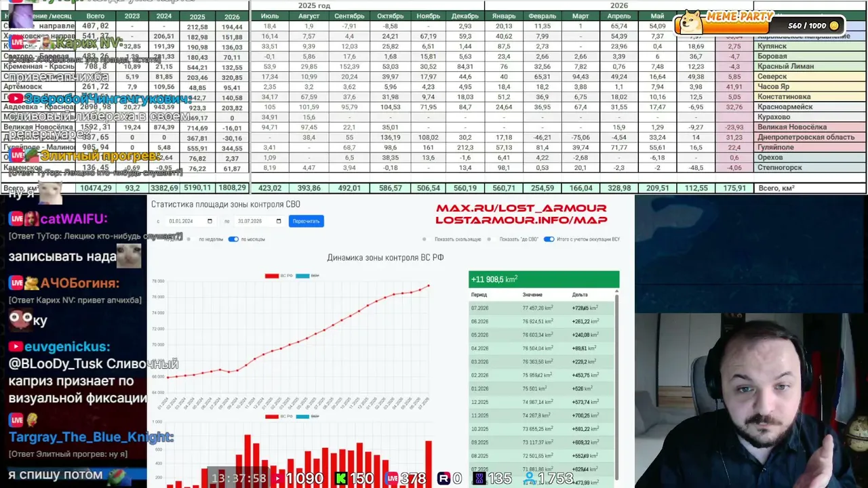The image size is (868, 488).
Task: Click the 07.2026 row in period table
Action: coord(541,308)
